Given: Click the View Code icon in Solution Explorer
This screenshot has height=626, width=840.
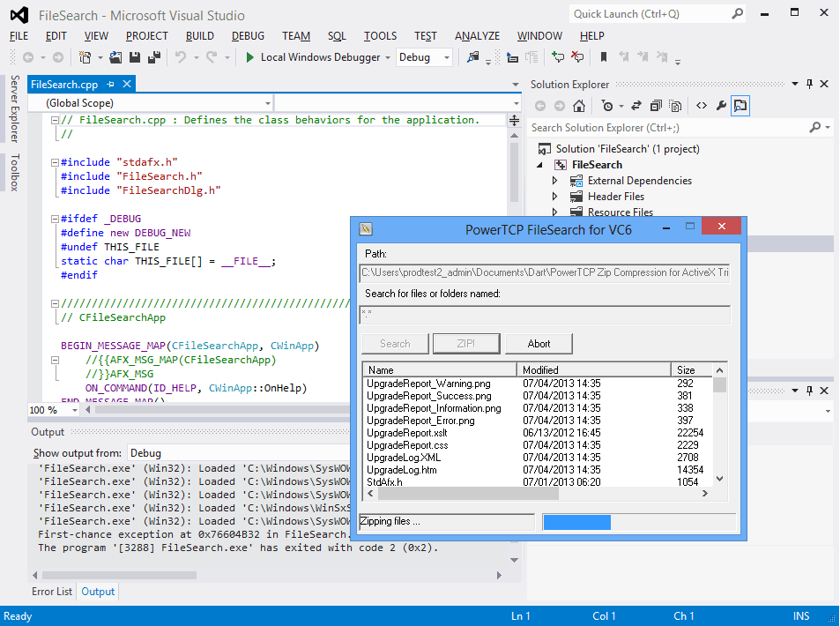Looking at the screenshot, I should coord(702,106).
